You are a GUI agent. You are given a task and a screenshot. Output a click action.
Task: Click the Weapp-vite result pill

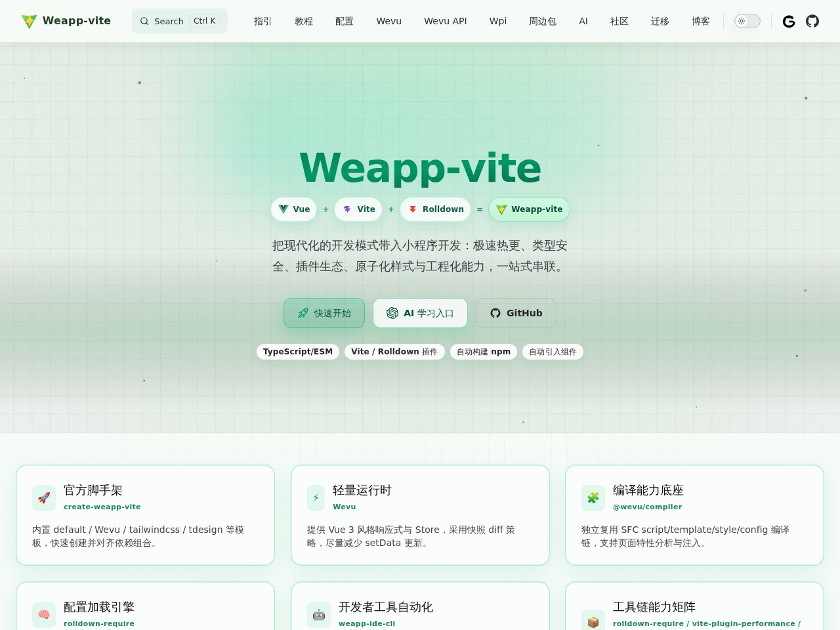[x=529, y=209]
